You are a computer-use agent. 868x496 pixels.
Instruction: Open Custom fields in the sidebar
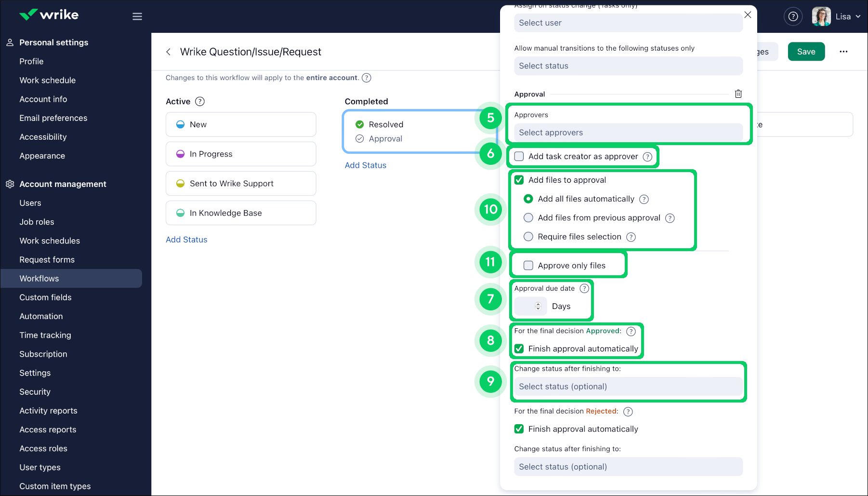(x=45, y=297)
